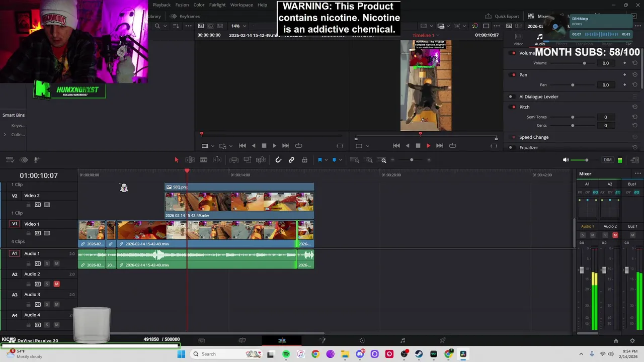Click the timeline zoom in plus button
The height and width of the screenshot is (362, 644).
(429, 160)
